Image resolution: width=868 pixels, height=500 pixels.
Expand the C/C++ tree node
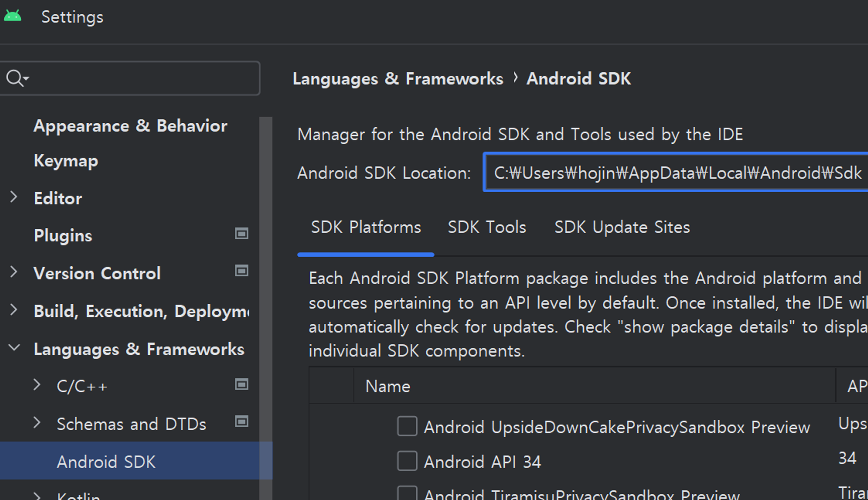point(37,385)
